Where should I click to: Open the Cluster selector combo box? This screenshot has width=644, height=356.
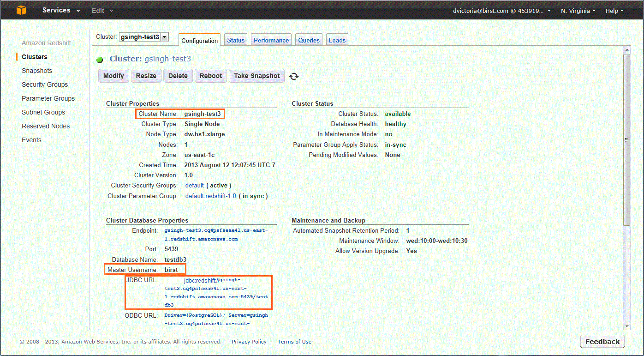tap(144, 37)
